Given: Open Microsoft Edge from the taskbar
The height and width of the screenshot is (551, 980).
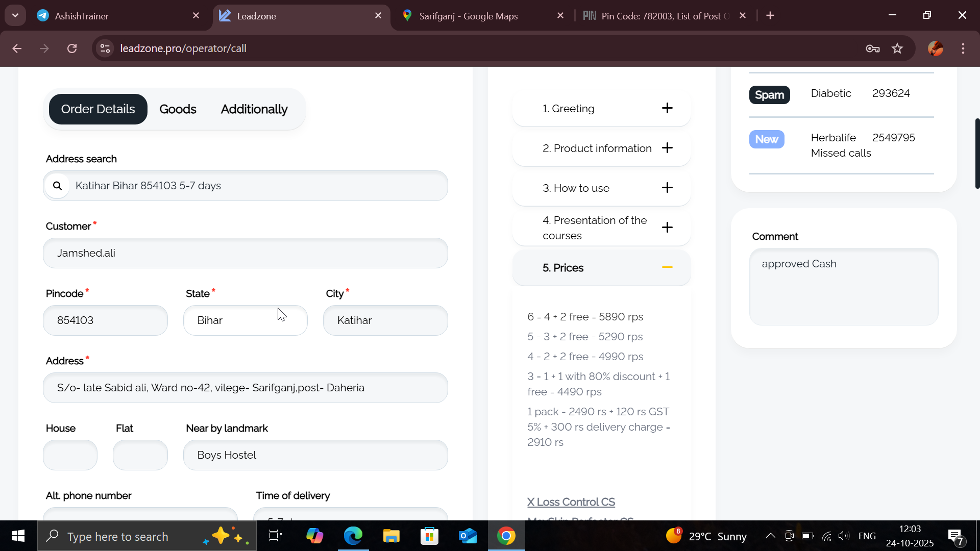Looking at the screenshot, I should point(353,536).
